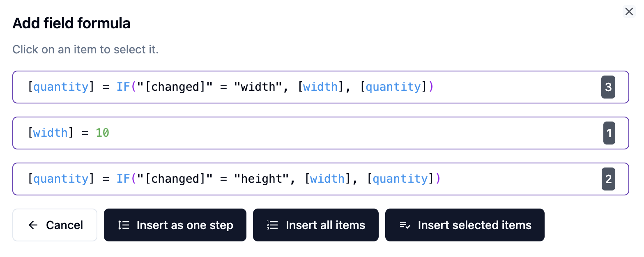
Task: Click the order badge showing 1
Action: pyautogui.click(x=608, y=133)
